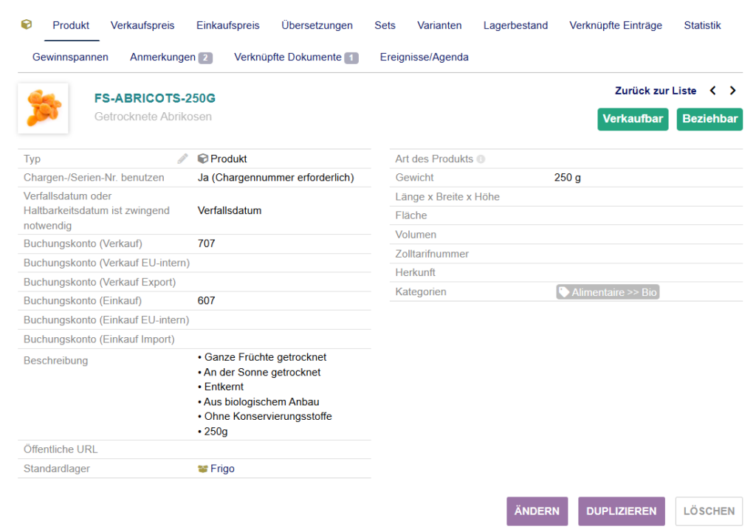Screen dimensions: 756x532
Task: Open the Anmerkungen tab with 2 notes
Action: 171,57
